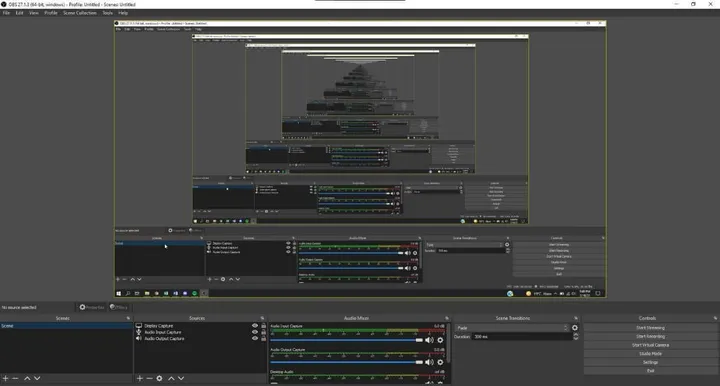The height and width of the screenshot is (386, 720).
Task: Move scene up with the Scenes up arrow
Action: [27, 378]
